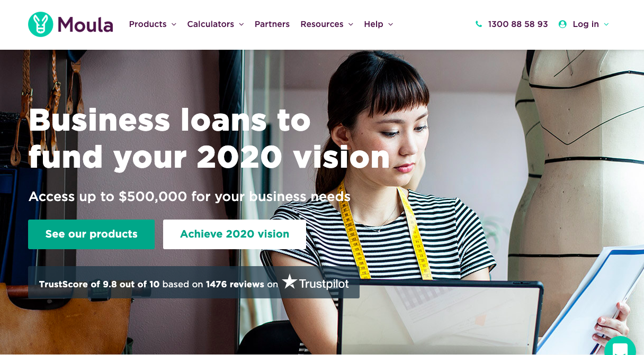
Task: Select the Calculators menu label
Action: [x=210, y=24]
